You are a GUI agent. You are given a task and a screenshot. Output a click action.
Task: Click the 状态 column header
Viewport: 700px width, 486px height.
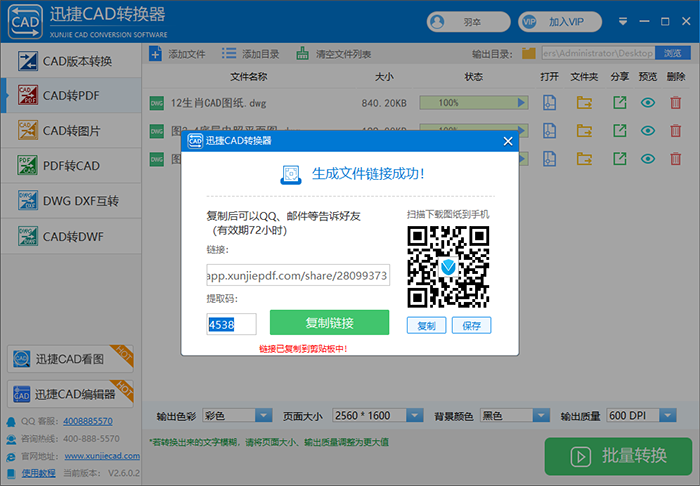tap(474, 77)
